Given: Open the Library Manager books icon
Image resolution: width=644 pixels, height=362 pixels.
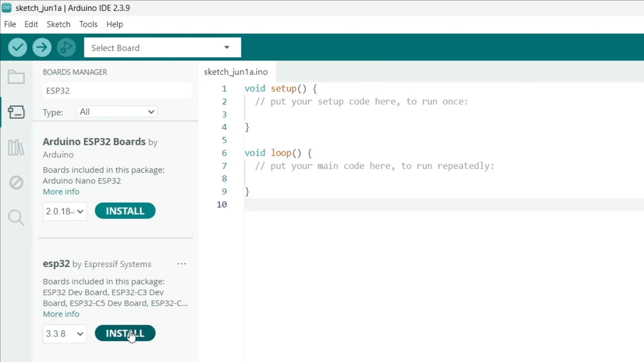Looking at the screenshot, I should 16,147.
